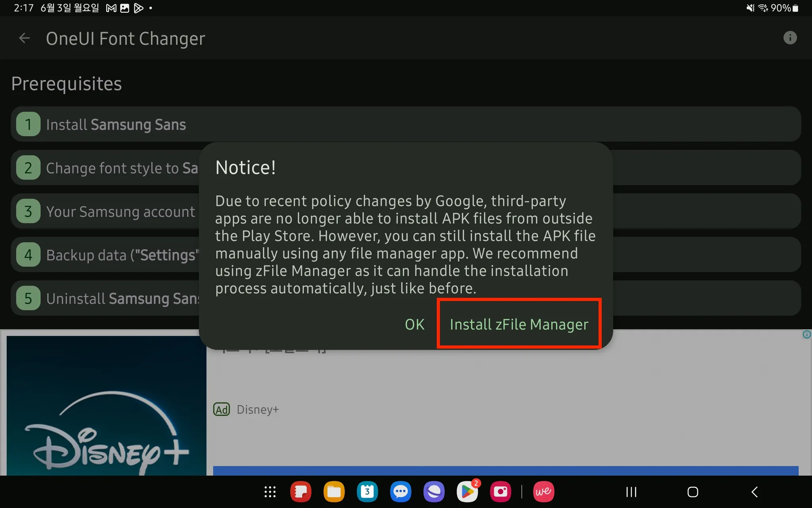Tap Install zFile Manager button
The height and width of the screenshot is (508, 812).
click(519, 324)
